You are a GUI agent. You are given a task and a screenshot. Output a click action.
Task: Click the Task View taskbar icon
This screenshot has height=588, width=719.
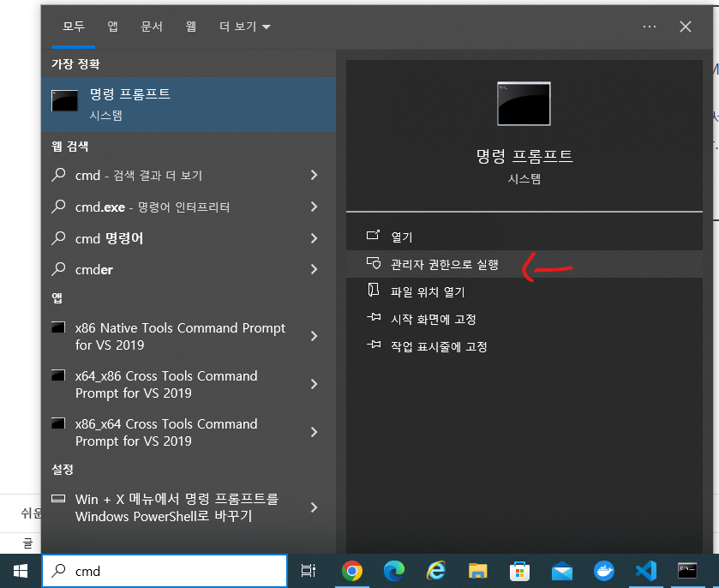pos(309,571)
